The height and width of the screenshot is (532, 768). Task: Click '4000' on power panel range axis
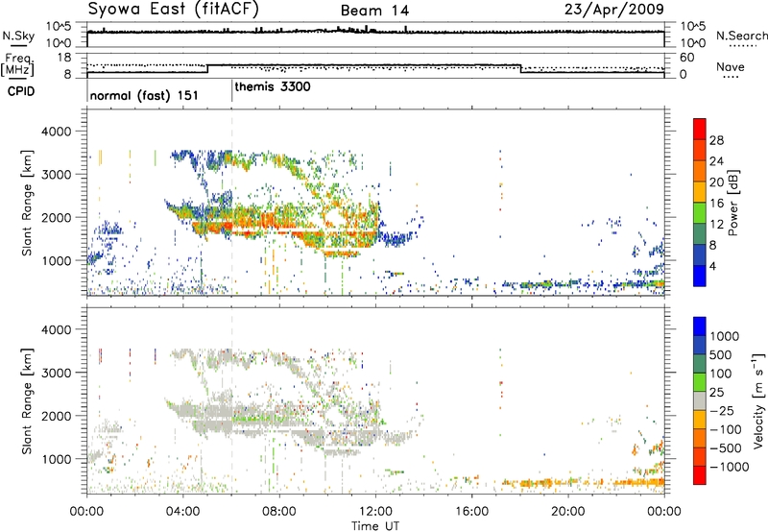(x=57, y=132)
